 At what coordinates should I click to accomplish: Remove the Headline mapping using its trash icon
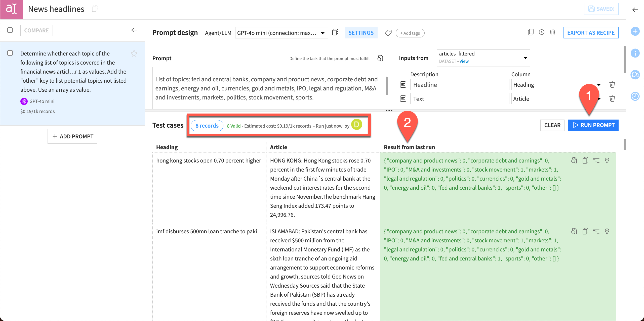tap(612, 85)
